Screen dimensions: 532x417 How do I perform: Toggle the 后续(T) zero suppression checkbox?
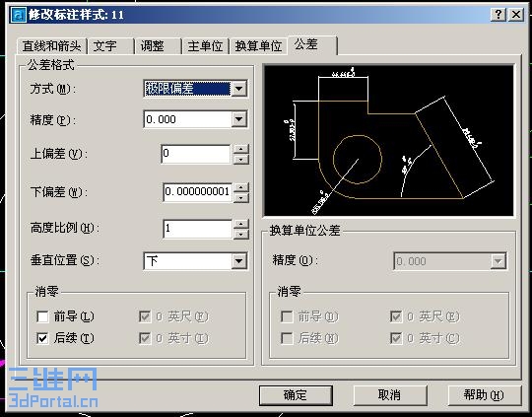click(x=42, y=338)
